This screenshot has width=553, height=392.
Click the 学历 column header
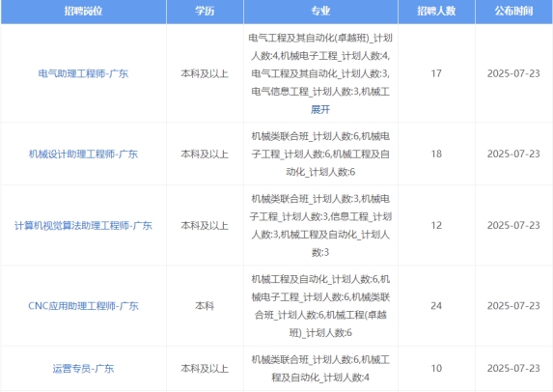[x=205, y=11]
